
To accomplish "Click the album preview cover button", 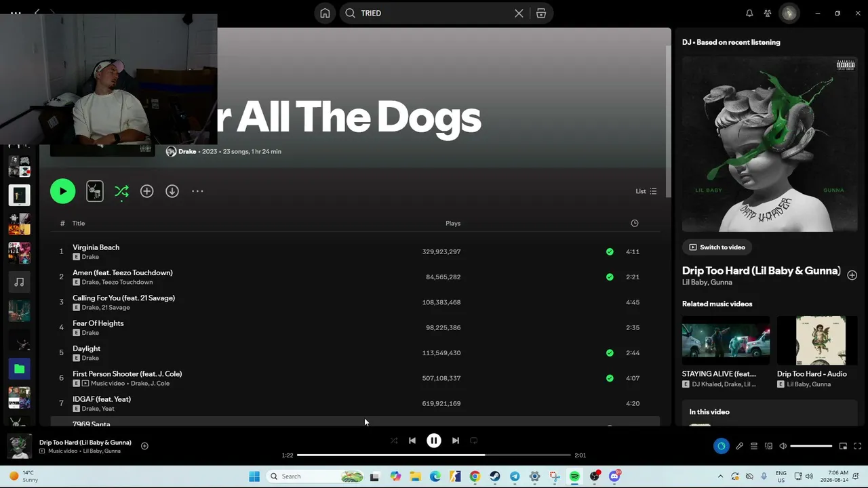I will [x=95, y=191].
